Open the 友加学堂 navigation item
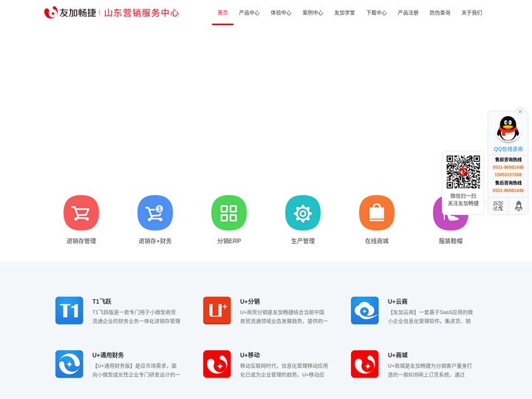The height and width of the screenshot is (399, 532). tap(344, 13)
